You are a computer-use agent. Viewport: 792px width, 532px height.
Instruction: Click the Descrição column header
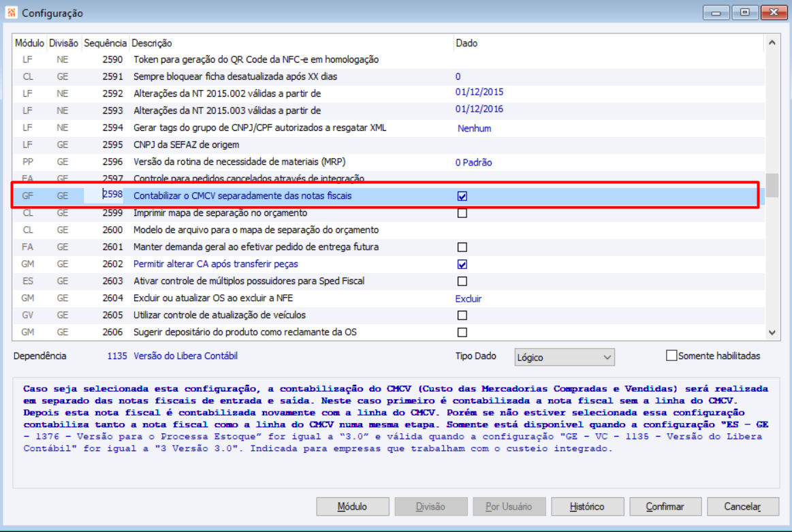[x=291, y=43]
